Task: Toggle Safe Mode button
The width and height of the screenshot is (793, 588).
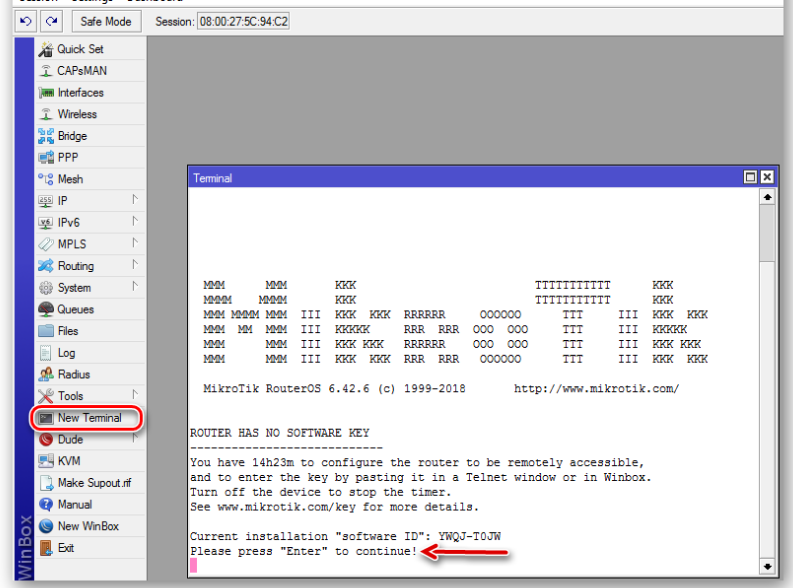Action: 106,22
